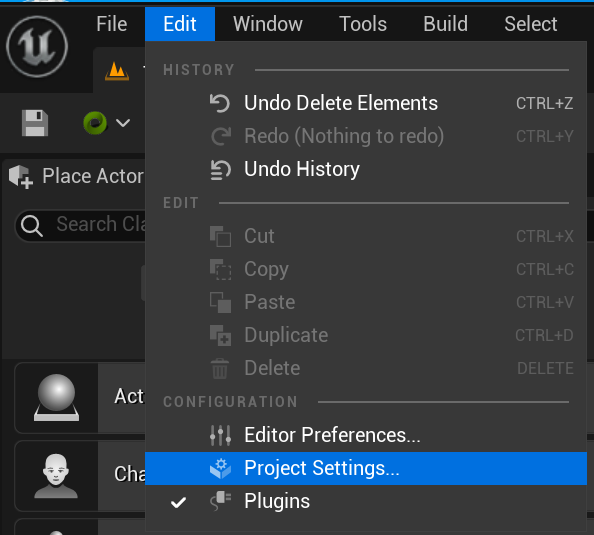Open the Build menu
594x535 pixels.
(445, 24)
